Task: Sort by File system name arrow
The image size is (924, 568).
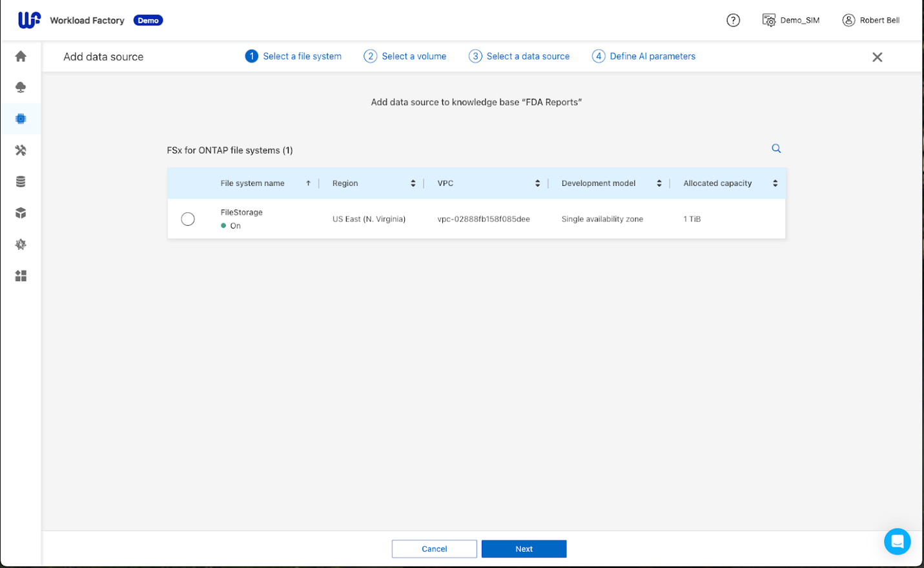Action: 309,183
